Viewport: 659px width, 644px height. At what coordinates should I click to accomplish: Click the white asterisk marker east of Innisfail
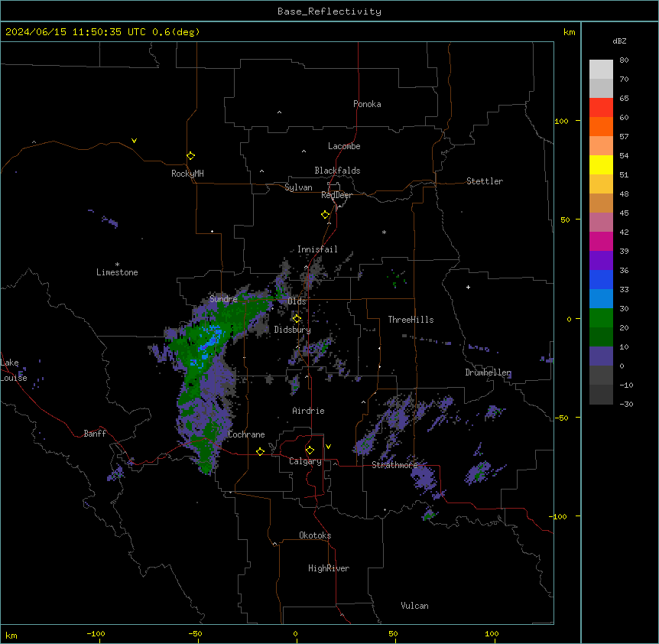point(384,232)
